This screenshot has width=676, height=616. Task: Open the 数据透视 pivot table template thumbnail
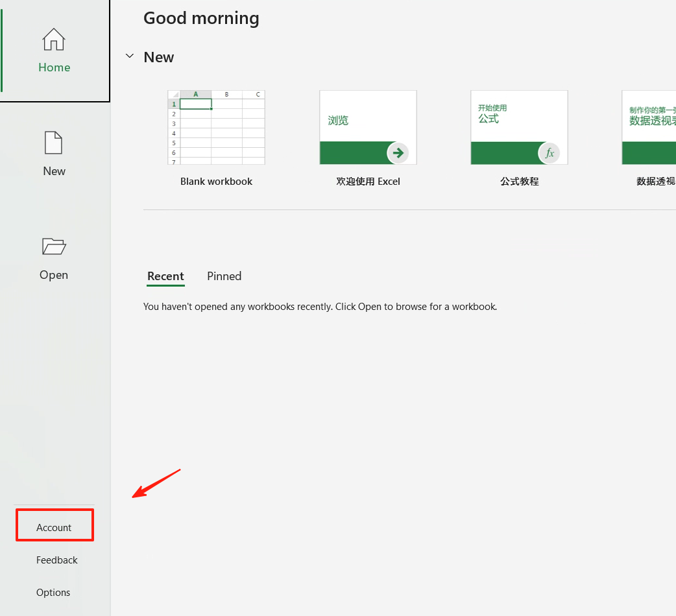tap(649, 127)
